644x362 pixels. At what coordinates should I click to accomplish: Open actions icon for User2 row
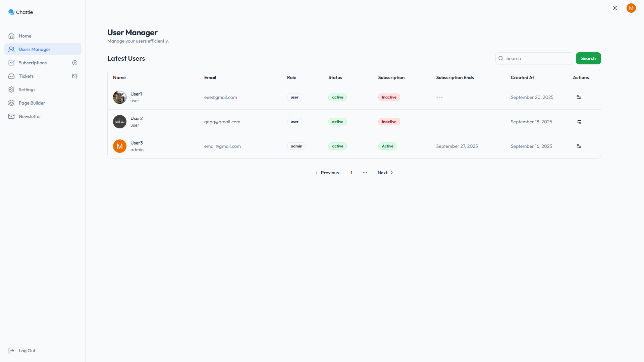point(579,122)
